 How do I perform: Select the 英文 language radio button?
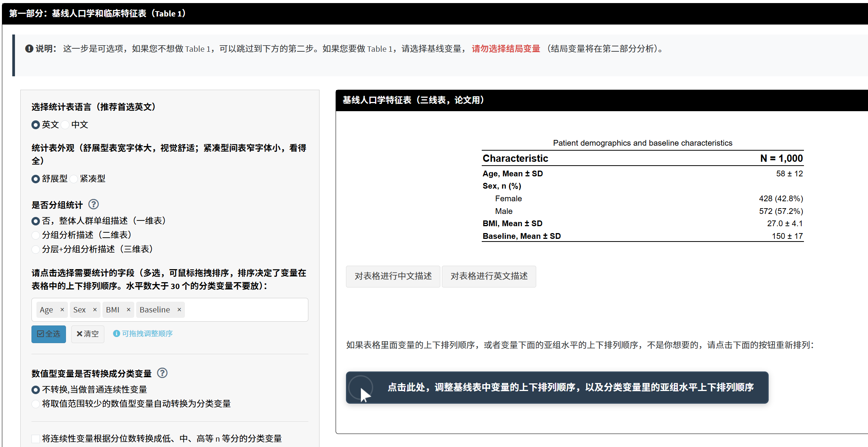(36, 125)
